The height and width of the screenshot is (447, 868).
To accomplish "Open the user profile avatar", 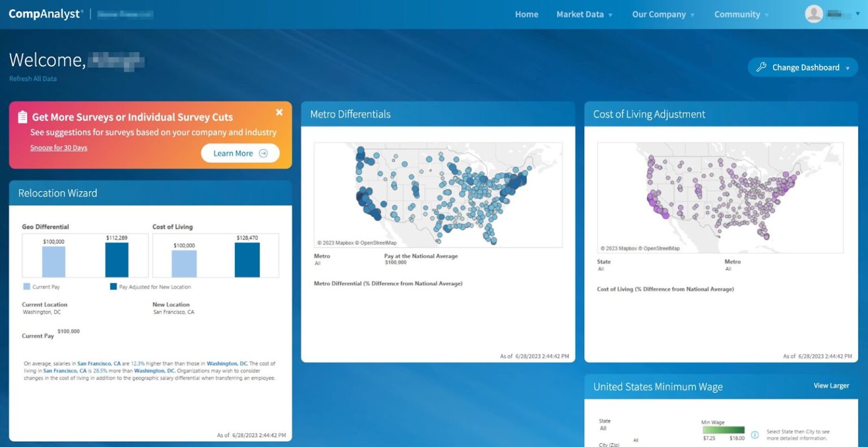I will pos(814,14).
